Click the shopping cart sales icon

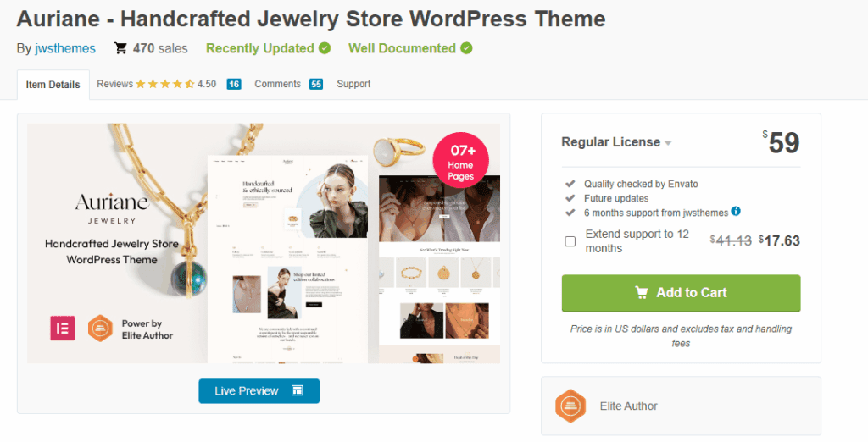[x=120, y=48]
